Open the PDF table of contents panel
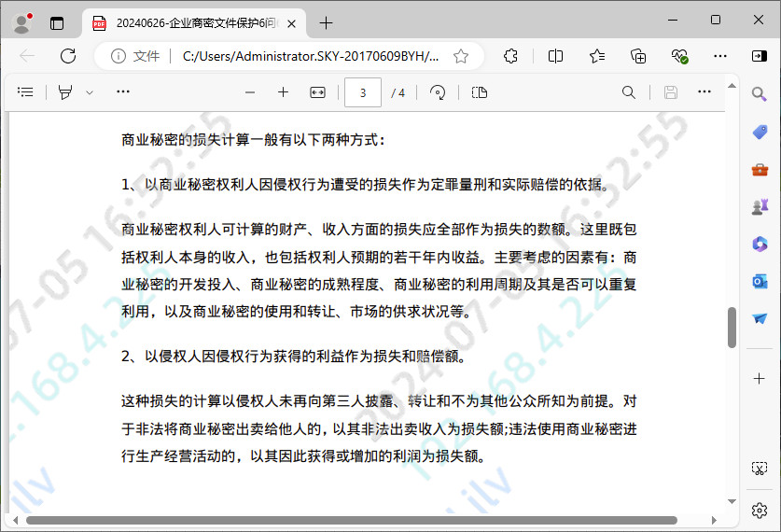The width and height of the screenshot is (781, 532). click(25, 92)
